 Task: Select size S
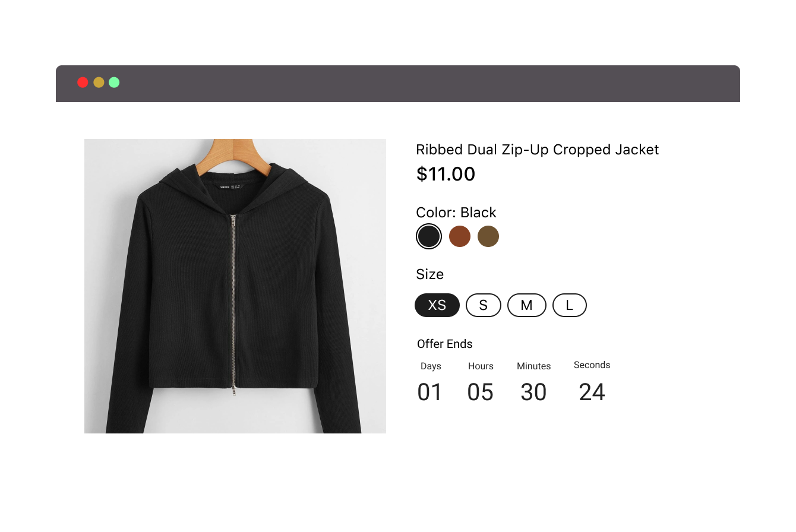point(484,305)
